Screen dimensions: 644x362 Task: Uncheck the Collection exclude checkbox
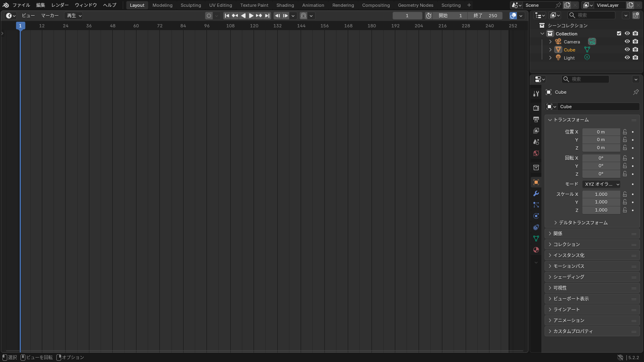coord(619,33)
